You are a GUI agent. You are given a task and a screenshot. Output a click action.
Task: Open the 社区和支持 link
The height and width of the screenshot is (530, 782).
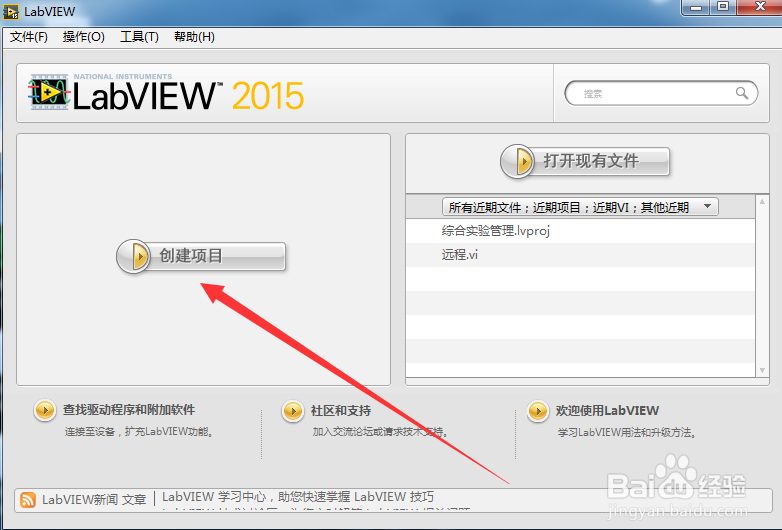click(341, 410)
